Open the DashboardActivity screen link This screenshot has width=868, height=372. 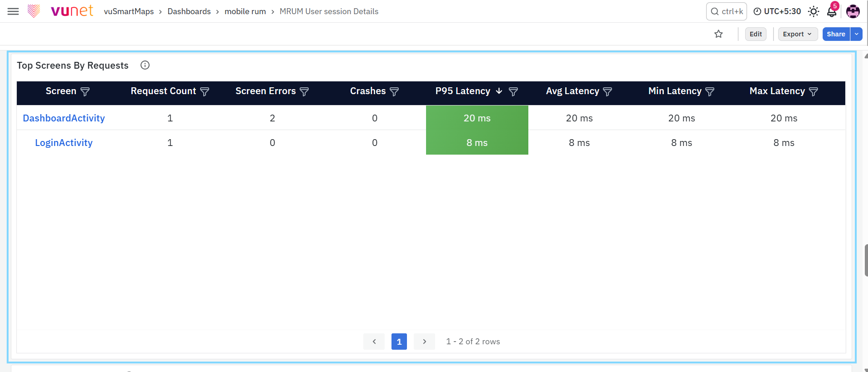tap(64, 118)
